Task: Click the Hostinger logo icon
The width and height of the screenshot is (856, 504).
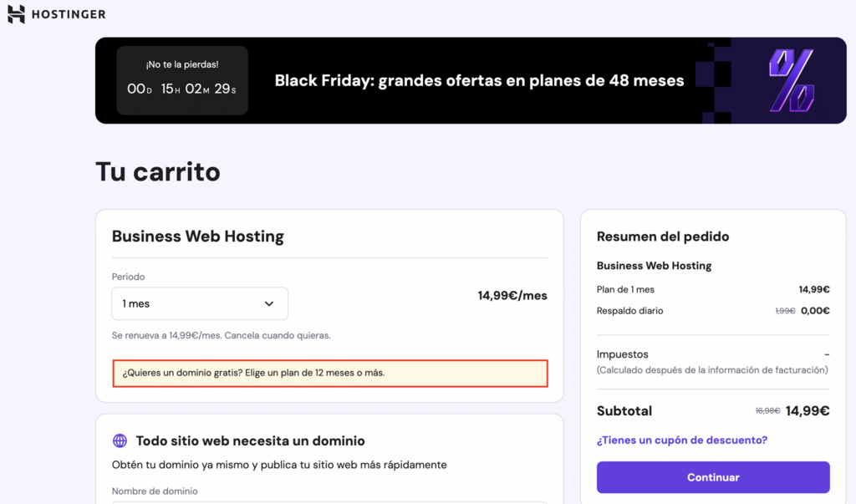Action: [x=16, y=14]
